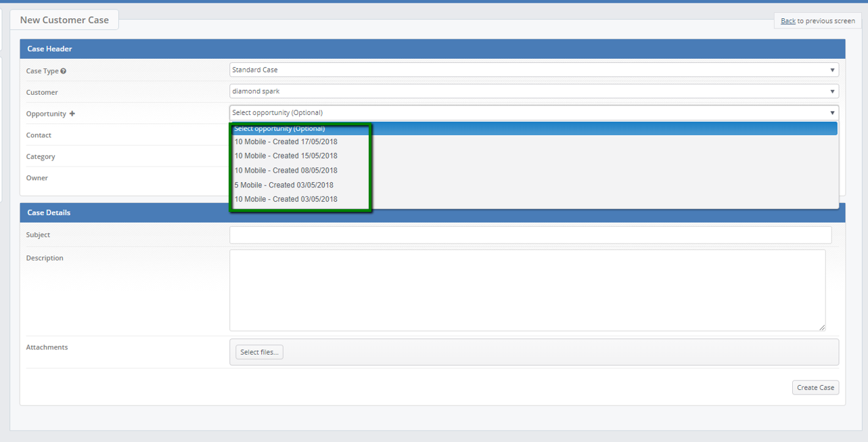Open the Case Type dropdown showing Standard Case
This screenshot has width=868, height=442.
(534, 70)
